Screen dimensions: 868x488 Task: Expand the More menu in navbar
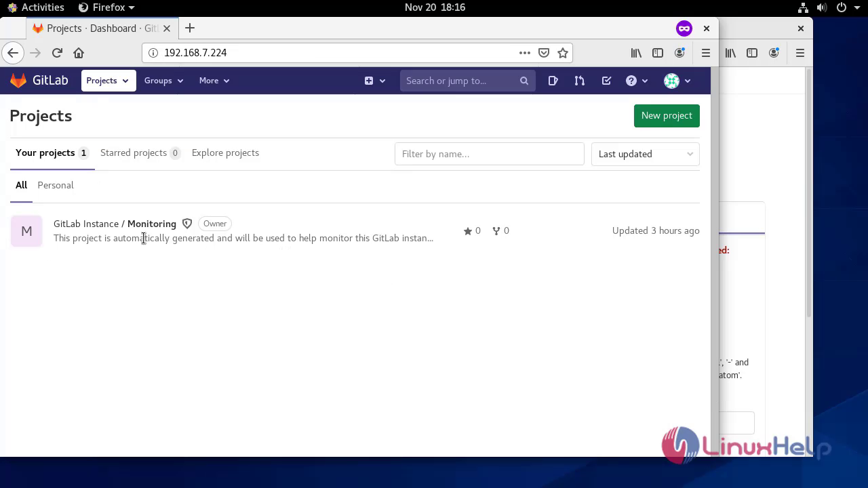point(214,81)
